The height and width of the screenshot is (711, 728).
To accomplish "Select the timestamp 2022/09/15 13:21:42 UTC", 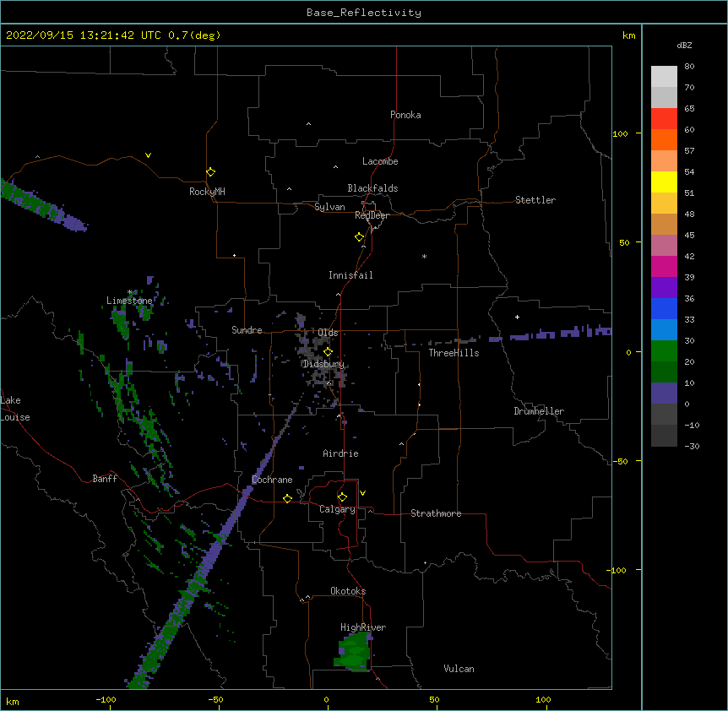I will click(x=84, y=35).
